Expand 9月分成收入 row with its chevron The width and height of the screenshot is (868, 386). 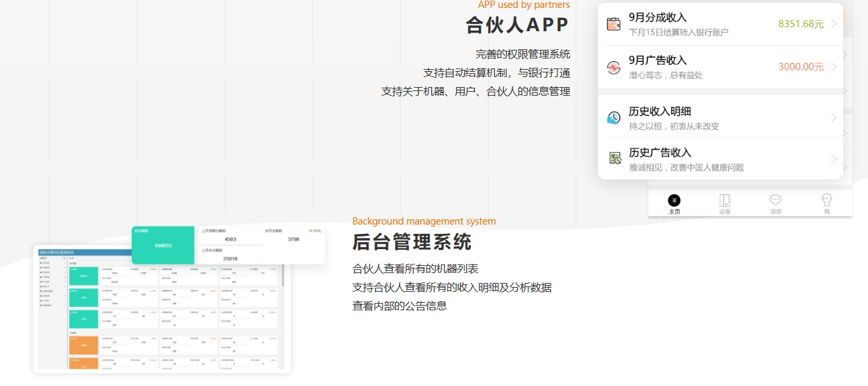[x=833, y=25]
